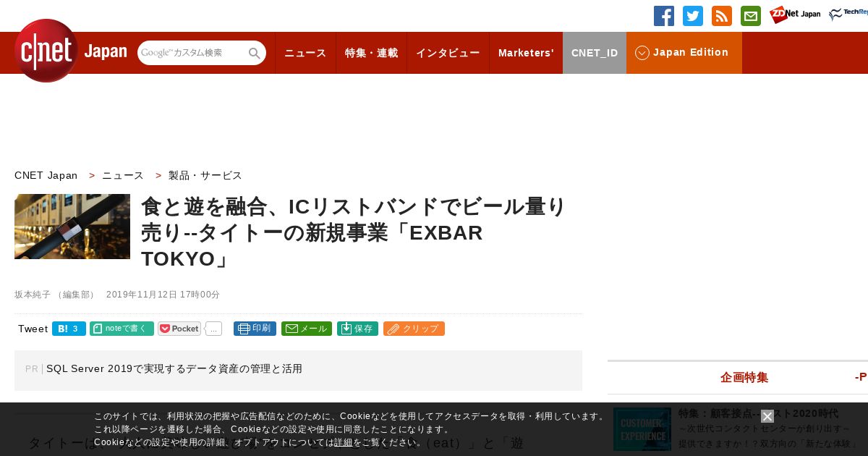The width and height of the screenshot is (868, 456).
Task: Focus the Google custom search field
Action: click(192, 53)
